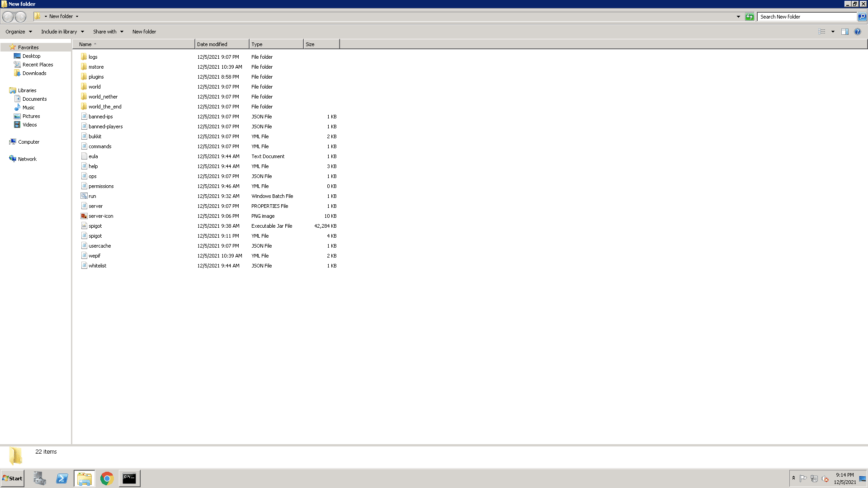
Task: Open Computer in the navigation pane
Action: [x=28, y=142]
